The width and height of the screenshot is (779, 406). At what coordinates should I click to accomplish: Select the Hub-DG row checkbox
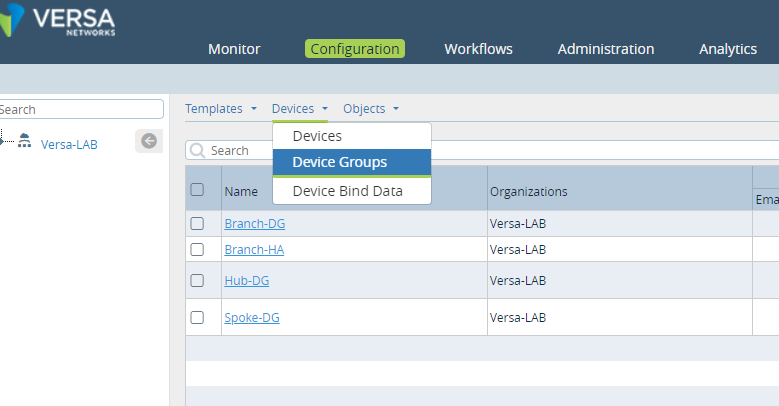[197, 281]
